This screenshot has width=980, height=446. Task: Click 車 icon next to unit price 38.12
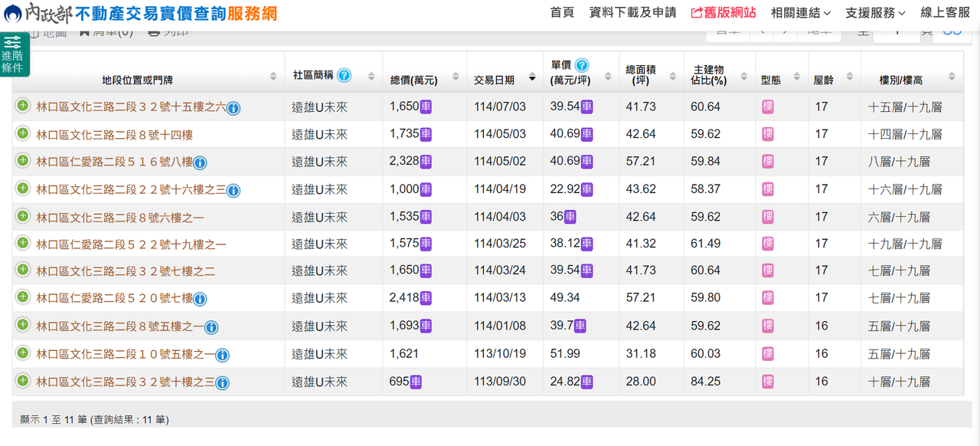586,244
